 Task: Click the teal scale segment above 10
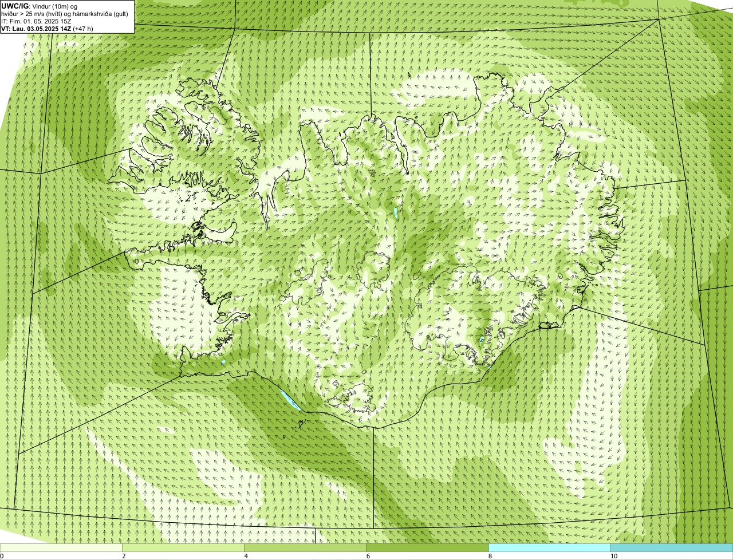point(672,547)
